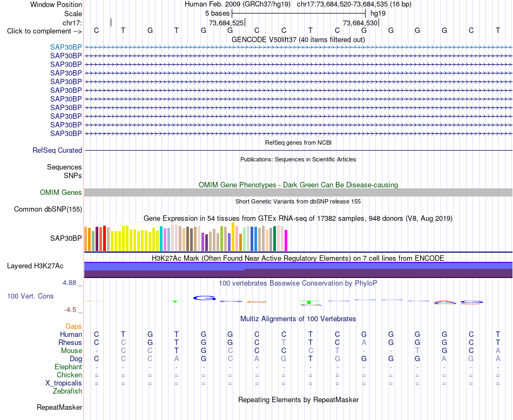Click the '5 bases' scale bar label
The width and height of the screenshot is (513, 420).
(x=217, y=13)
